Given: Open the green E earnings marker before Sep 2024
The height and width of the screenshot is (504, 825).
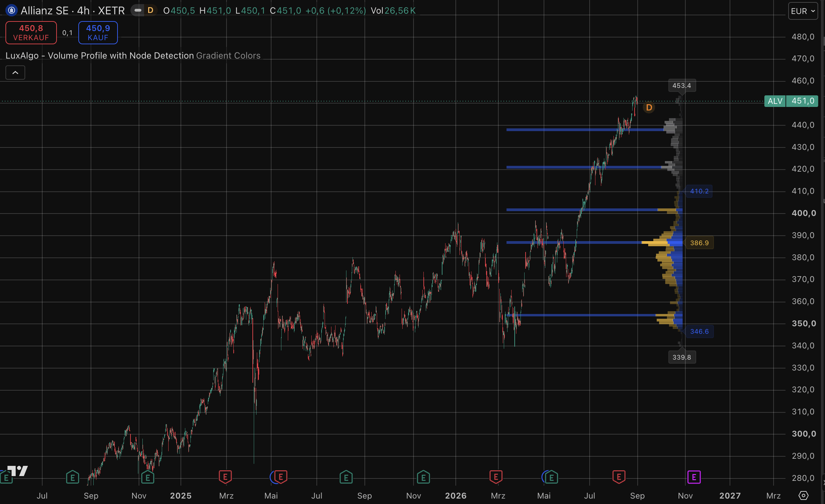Looking at the screenshot, I should 73,477.
